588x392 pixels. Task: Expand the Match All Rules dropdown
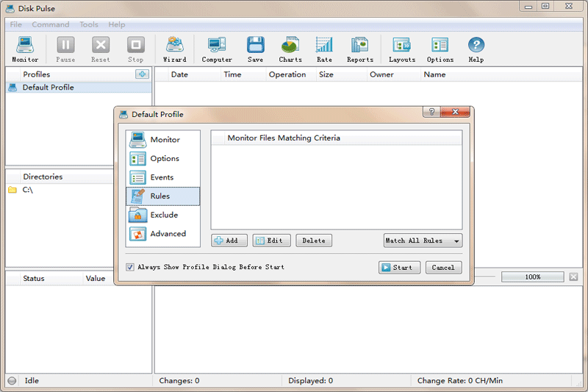click(x=423, y=240)
